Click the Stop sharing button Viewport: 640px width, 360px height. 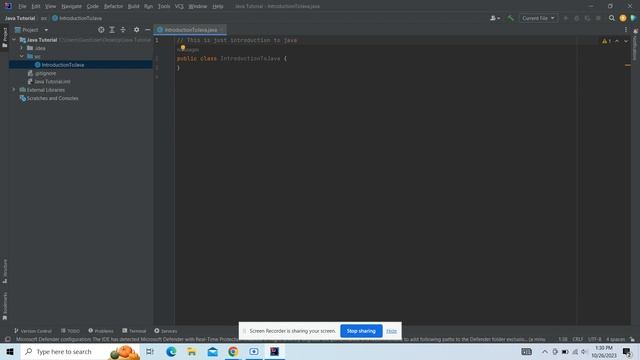(361, 331)
